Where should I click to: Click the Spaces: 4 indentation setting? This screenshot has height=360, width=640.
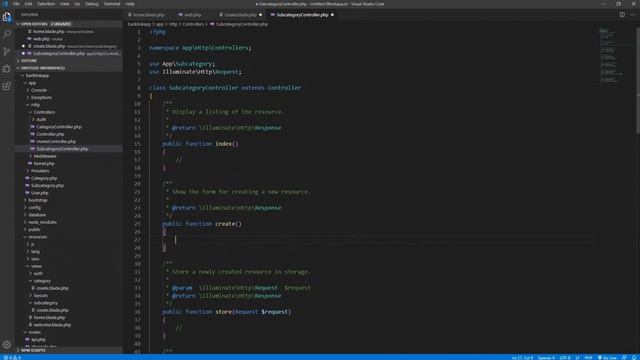tap(546, 358)
